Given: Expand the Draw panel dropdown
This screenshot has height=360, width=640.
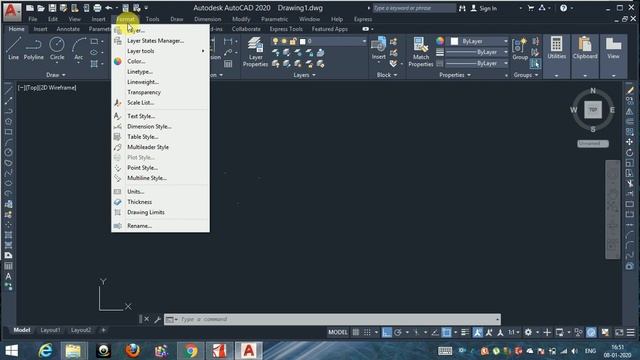Looking at the screenshot, I should coord(56,75).
